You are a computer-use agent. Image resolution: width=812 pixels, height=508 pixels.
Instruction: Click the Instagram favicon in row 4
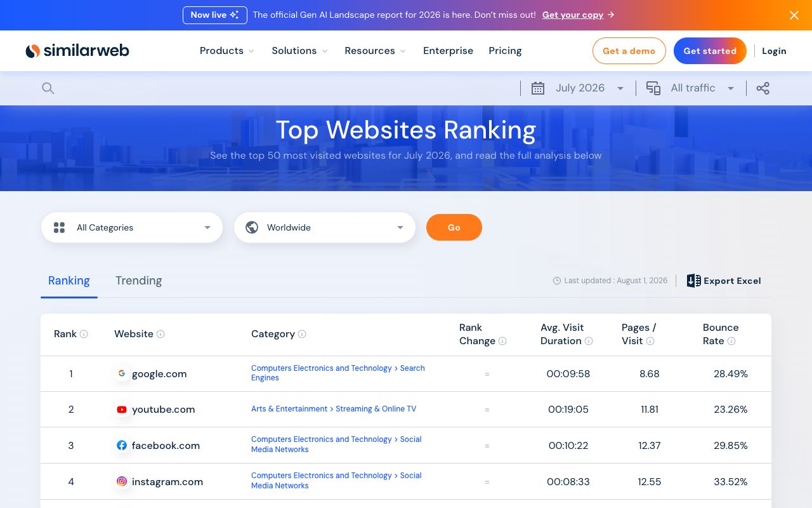click(x=122, y=481)
